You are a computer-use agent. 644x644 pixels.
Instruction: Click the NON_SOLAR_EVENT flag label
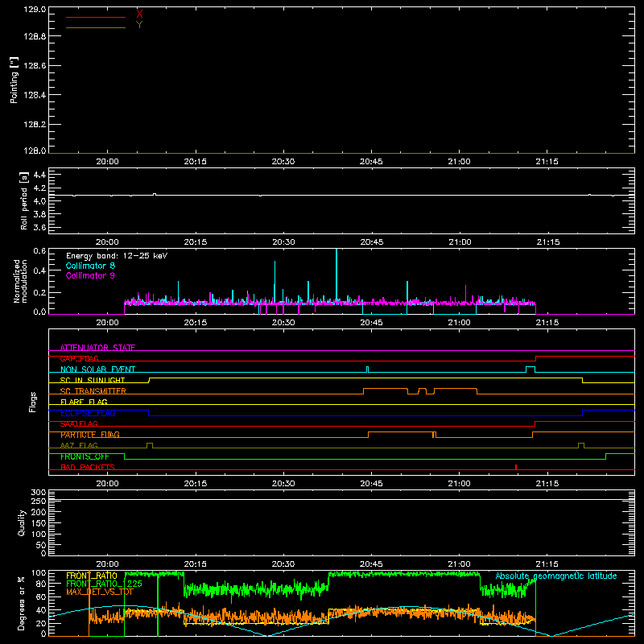[97, 369]
